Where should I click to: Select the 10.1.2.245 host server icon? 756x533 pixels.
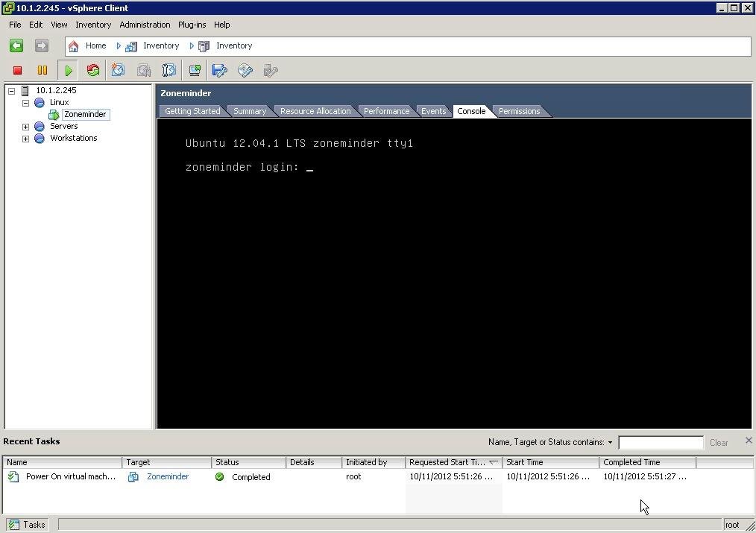tap(25, 91)
